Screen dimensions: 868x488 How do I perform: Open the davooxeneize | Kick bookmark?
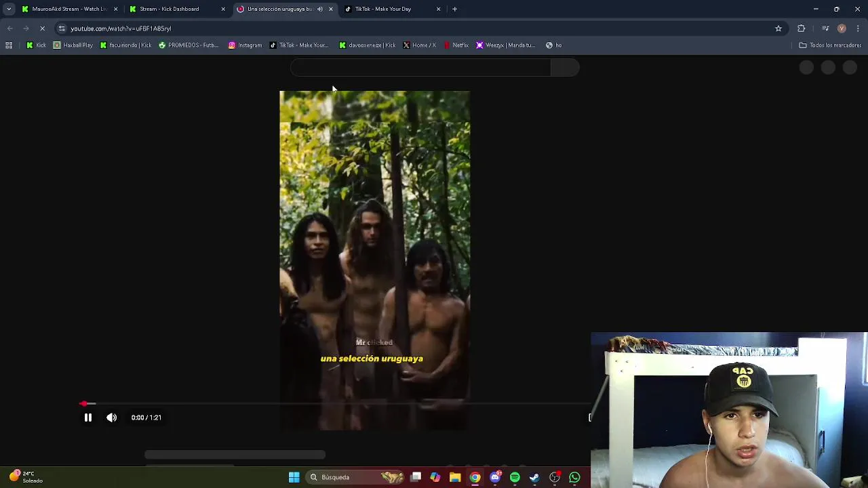click(368, 45)
